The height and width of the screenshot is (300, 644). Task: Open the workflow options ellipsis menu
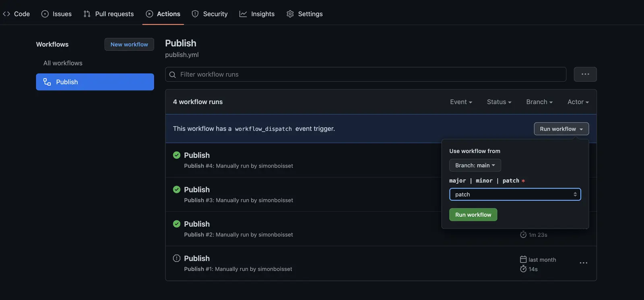pos(585,74)
